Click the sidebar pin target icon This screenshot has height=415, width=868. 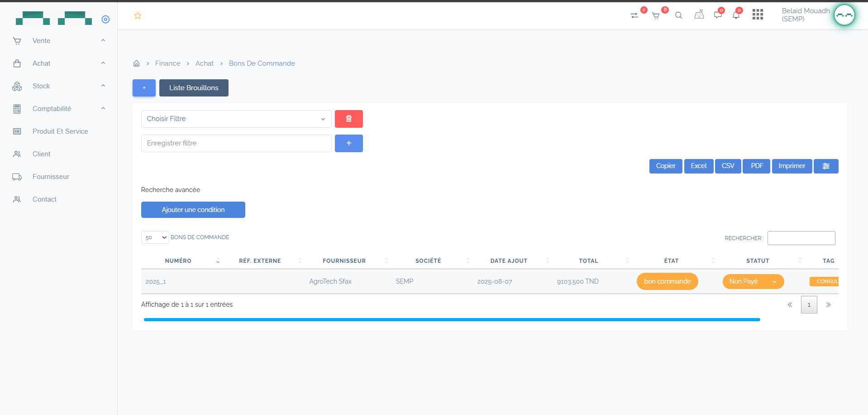105,19
